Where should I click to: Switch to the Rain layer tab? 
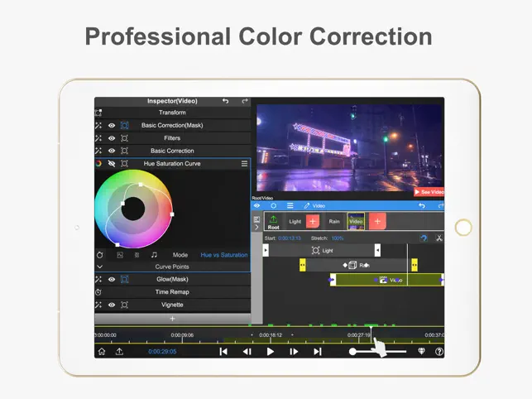(334, 221)
